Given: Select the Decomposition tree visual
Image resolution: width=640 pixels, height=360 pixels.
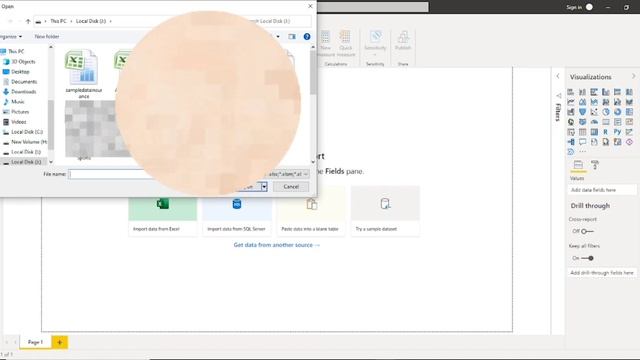Looking at the screenshot, I should pos(571,142).
